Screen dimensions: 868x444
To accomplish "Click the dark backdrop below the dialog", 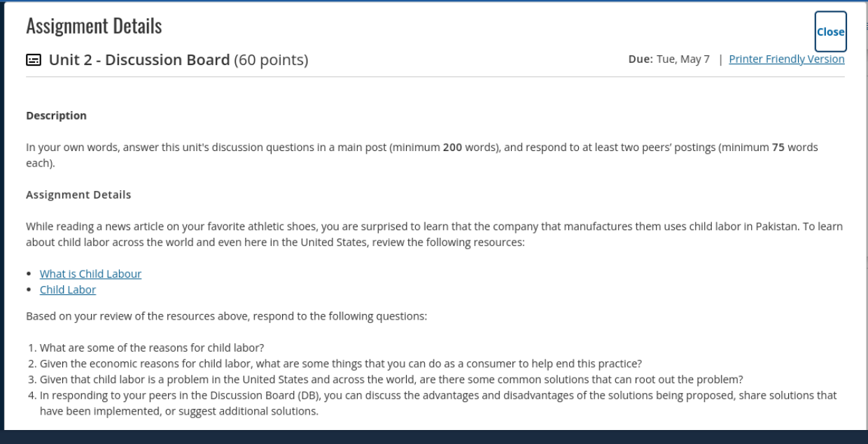I will (434, 438).
